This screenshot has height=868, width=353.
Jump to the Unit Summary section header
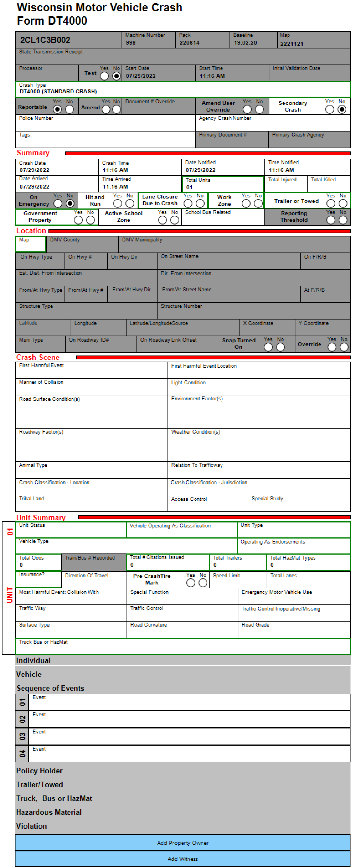pyautogui.click(x=41, y=517)
